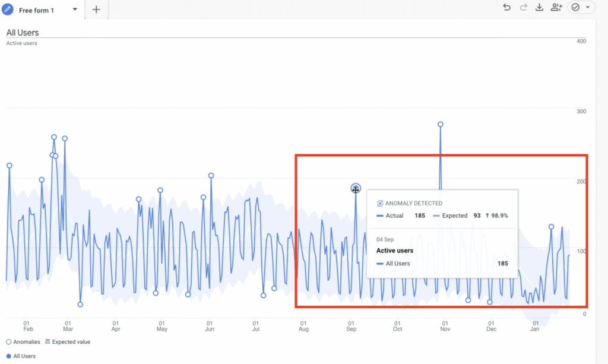The height and width of the screenshot is (364, 608).
Task: Click the anomaly point at chart's far left
Action: click(x=9, y=166)
